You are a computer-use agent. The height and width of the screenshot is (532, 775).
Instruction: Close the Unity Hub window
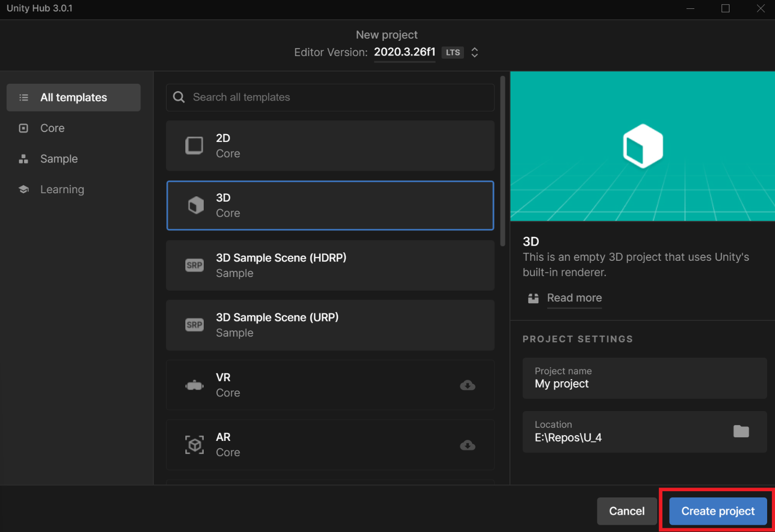[760, 8]
